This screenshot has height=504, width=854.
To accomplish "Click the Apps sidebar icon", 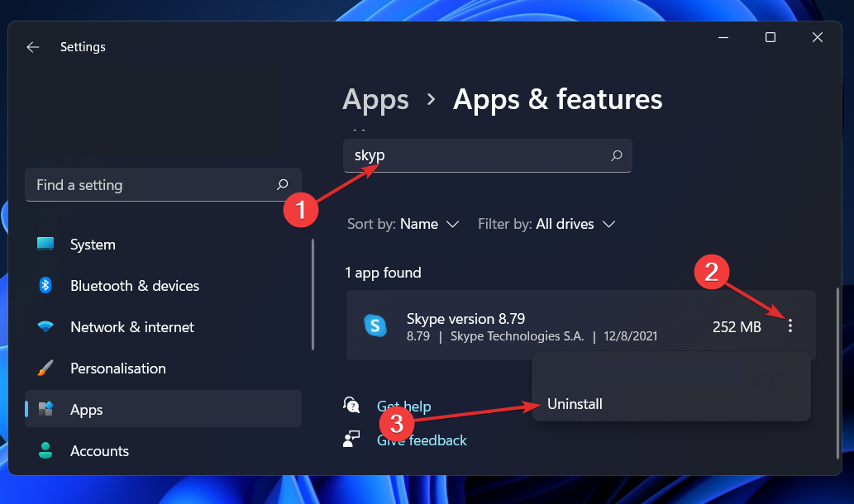I will pyautogui.click(x=45, y=408).
